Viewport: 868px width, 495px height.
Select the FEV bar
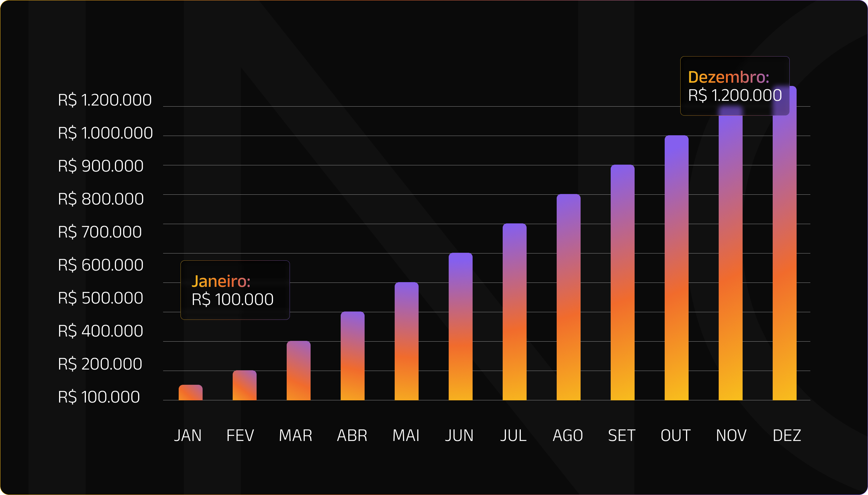click(244, 385)
